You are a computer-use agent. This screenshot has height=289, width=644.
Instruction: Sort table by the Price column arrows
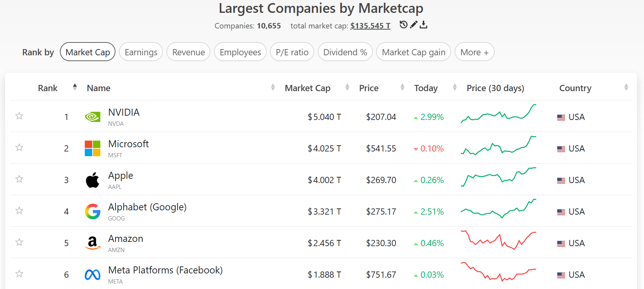(x=402, y=88)
